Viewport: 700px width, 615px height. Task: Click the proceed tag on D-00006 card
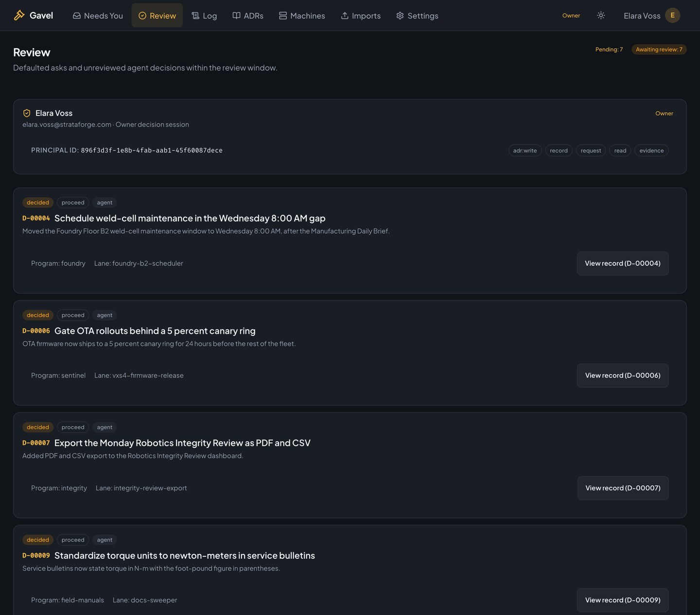click(73, 315)
